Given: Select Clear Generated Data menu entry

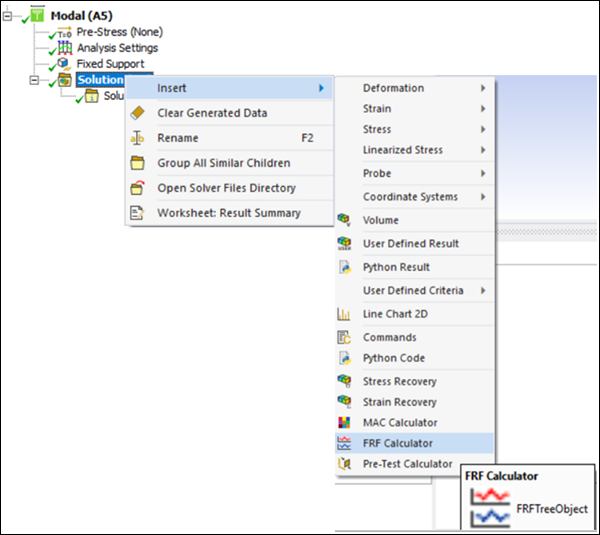Looking at the screenshot, I should (x=230, y=113).
